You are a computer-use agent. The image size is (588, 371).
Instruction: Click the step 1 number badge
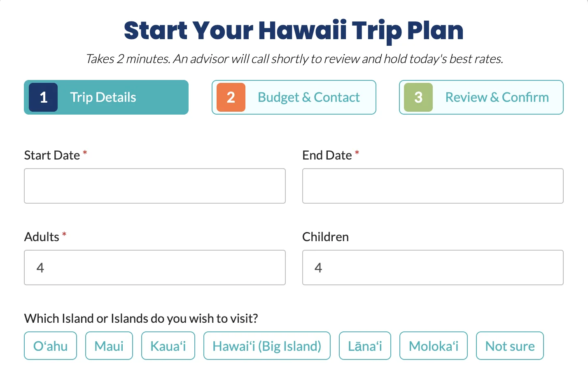click(42, 97)
